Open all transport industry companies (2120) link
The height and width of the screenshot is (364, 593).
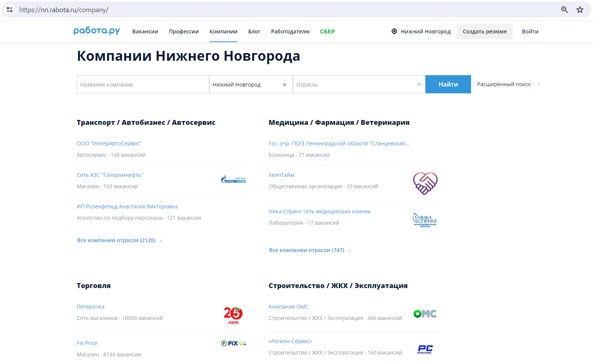[116, 240]
